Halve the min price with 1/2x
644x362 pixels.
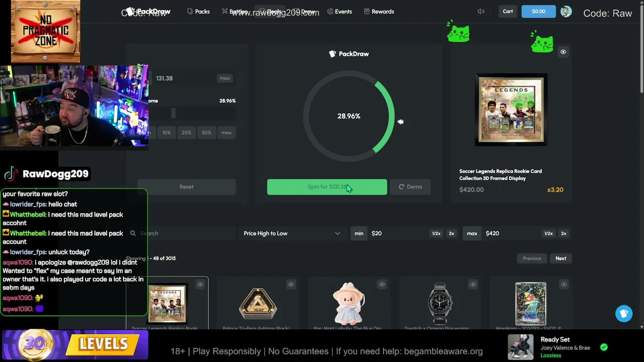tap(436, 233)
